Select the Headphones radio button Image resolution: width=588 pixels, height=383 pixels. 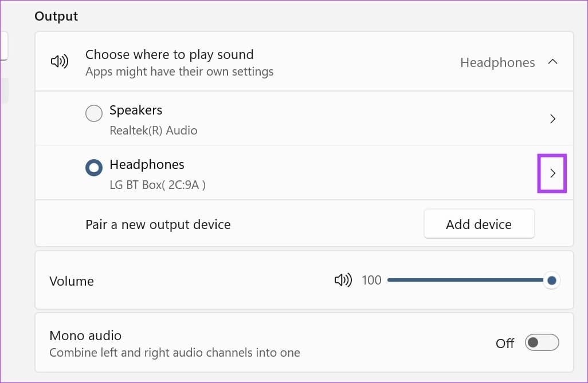[93, 168]
